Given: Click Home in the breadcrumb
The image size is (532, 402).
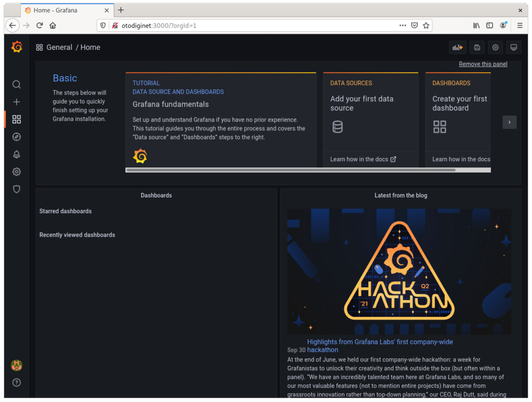Looking at the screenshot, I should pos(90,47).
